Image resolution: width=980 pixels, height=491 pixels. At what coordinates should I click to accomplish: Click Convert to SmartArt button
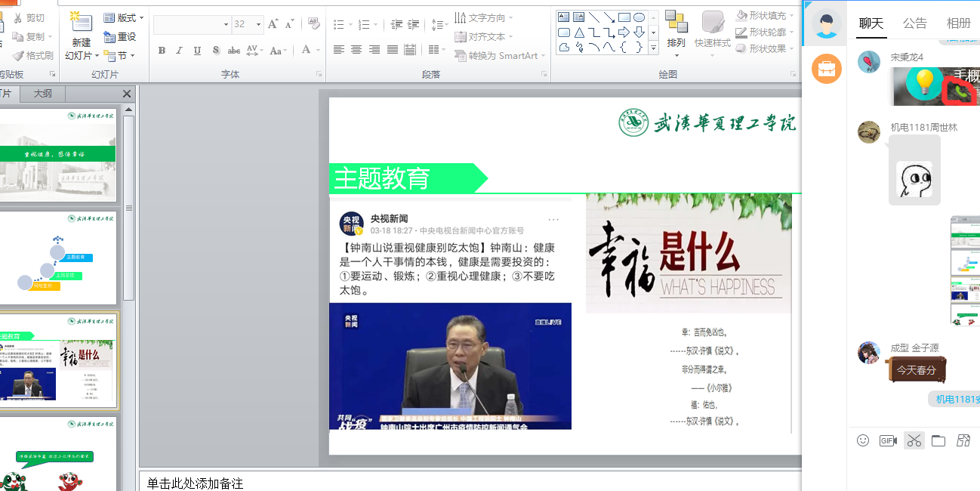pyautogui.click(x=497, y=55)
